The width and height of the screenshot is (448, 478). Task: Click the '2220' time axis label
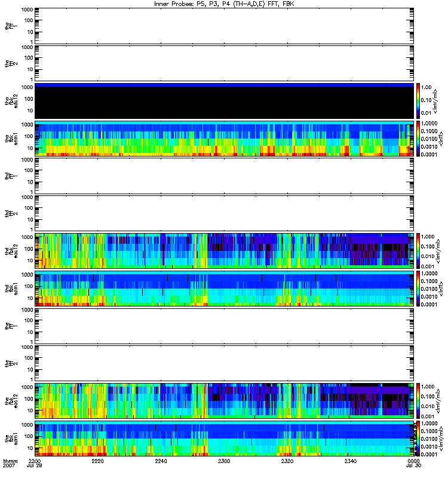coord(97,461)
